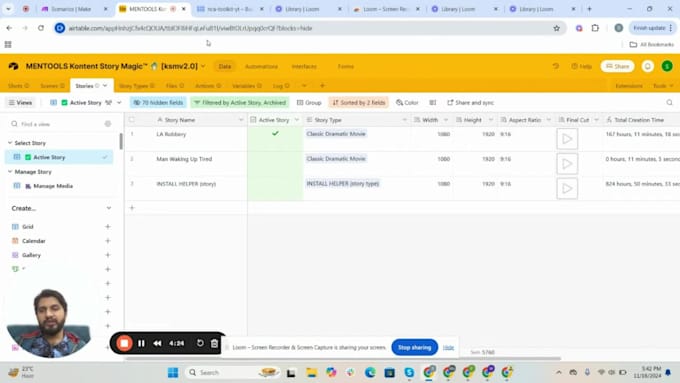
Task: Collapse the Select Story section
Action: click(10, 143)
